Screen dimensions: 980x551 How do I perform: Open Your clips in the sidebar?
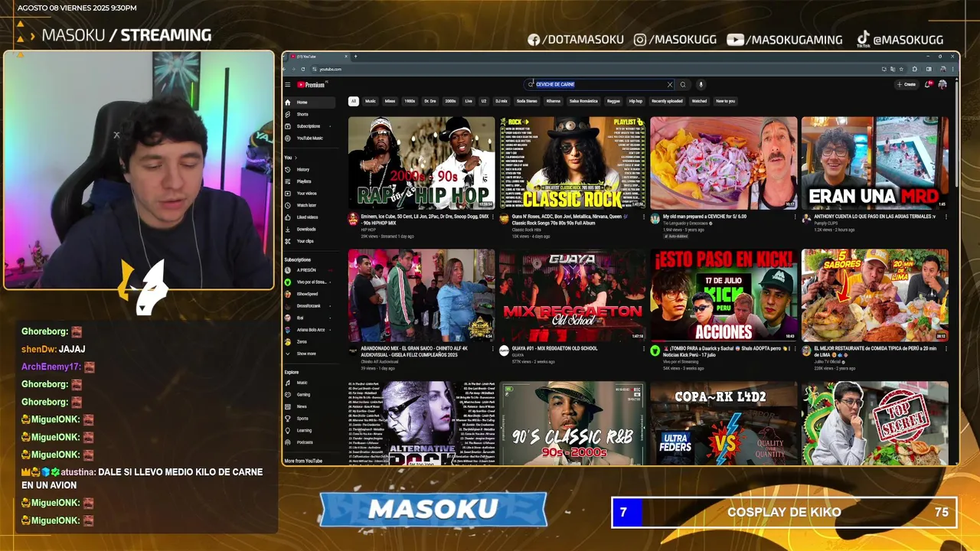tap(309, 241)
